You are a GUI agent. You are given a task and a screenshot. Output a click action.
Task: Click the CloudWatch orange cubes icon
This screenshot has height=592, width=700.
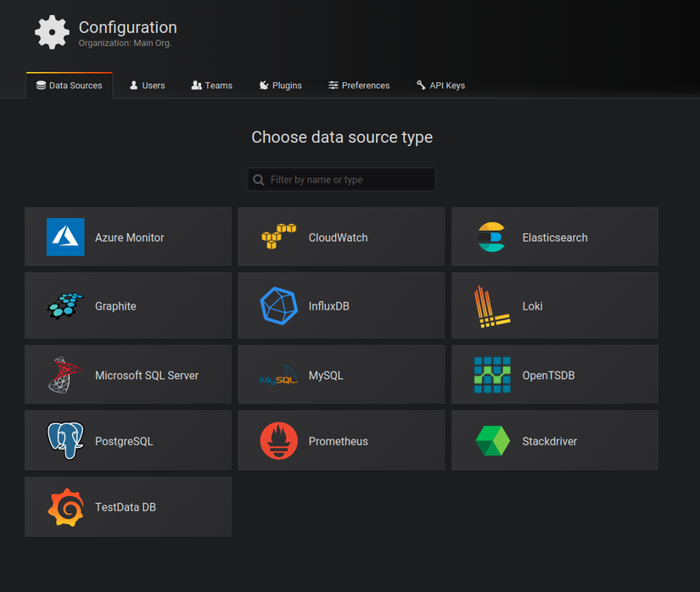pyautogui.click(x=279, y=237)
